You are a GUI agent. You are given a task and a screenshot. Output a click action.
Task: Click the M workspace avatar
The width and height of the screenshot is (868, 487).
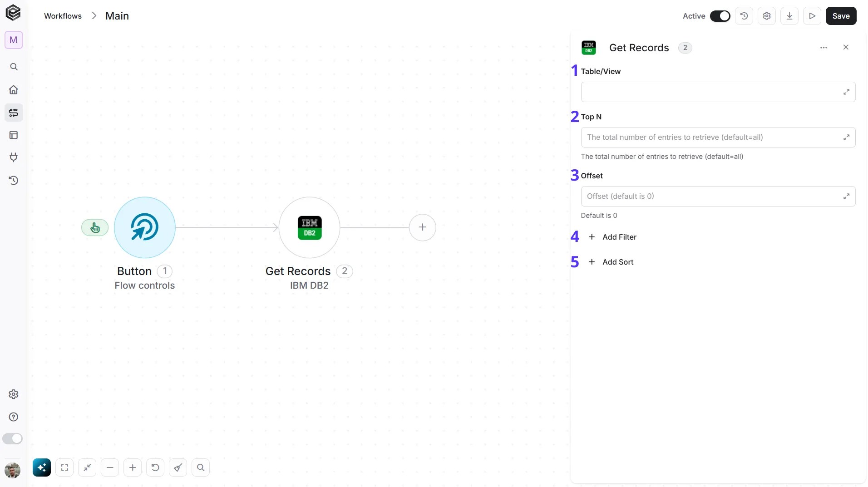click(x=14, y=40)
